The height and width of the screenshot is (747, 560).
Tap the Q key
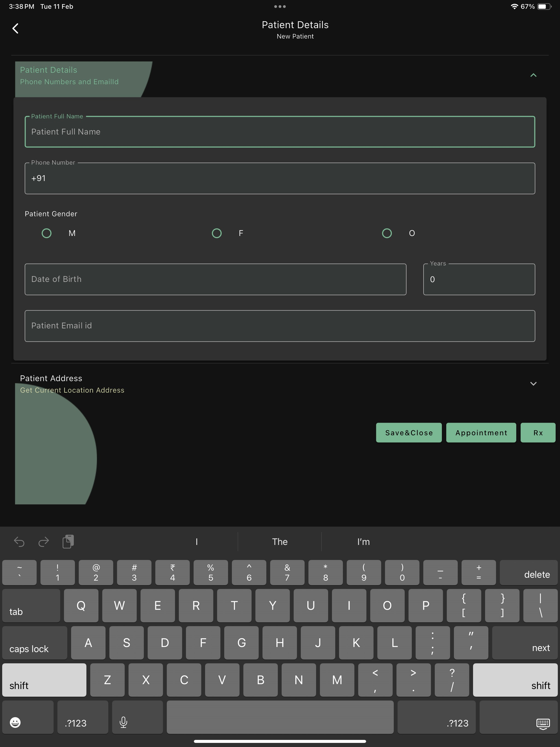pyautogui.click(x=81, y=606)
